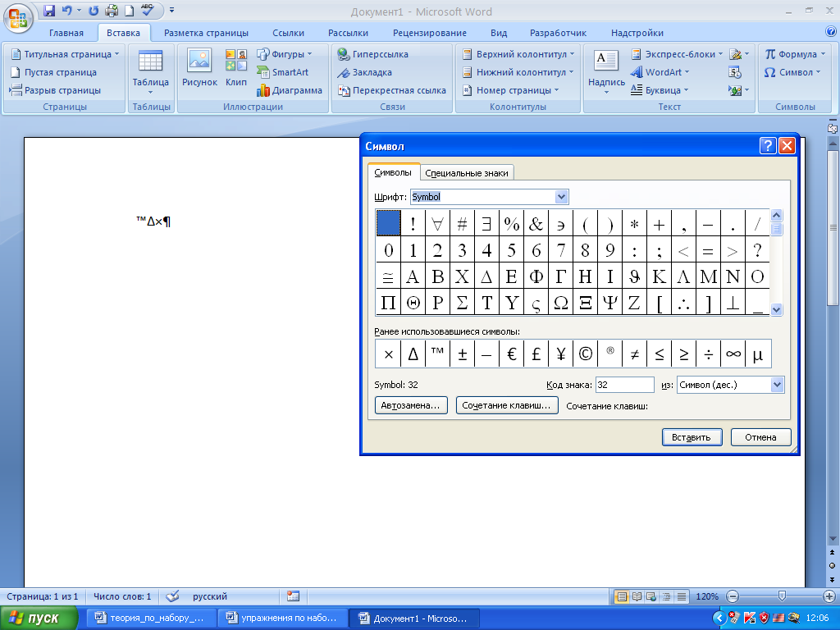This screenshot has height=630, width=840.
Task: Click the macro recording icon in status bar
Action: (x=293, y=596)
